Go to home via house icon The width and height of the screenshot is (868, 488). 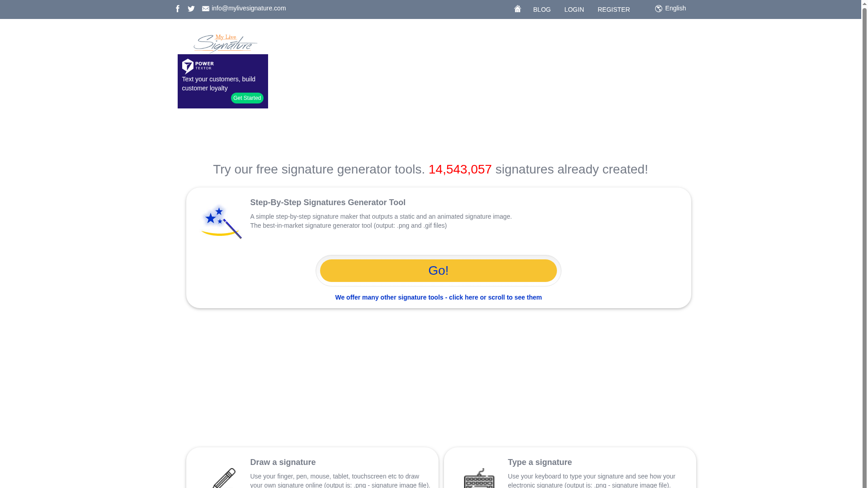coord(518,9)
